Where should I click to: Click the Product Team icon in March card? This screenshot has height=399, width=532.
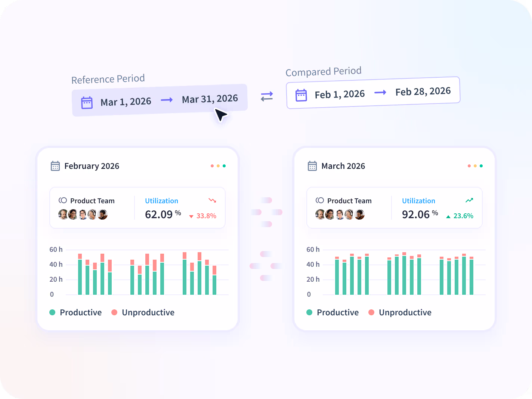(x=320, y=201)
